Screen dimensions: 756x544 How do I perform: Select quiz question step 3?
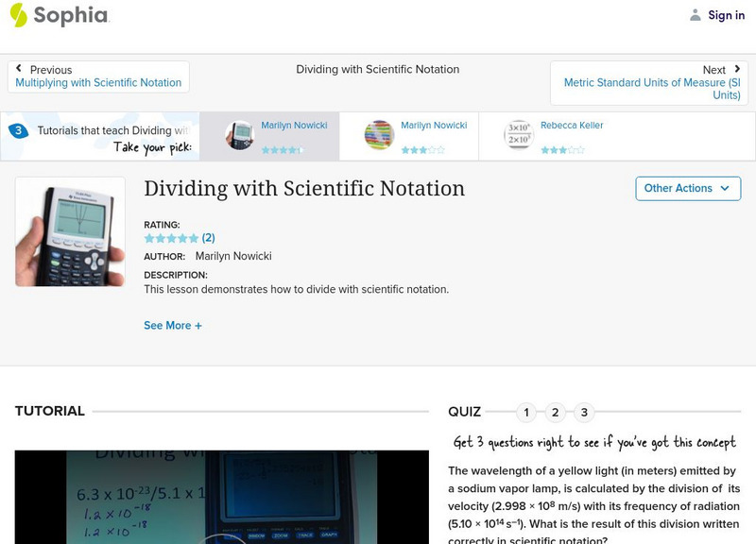click(584, 411)
